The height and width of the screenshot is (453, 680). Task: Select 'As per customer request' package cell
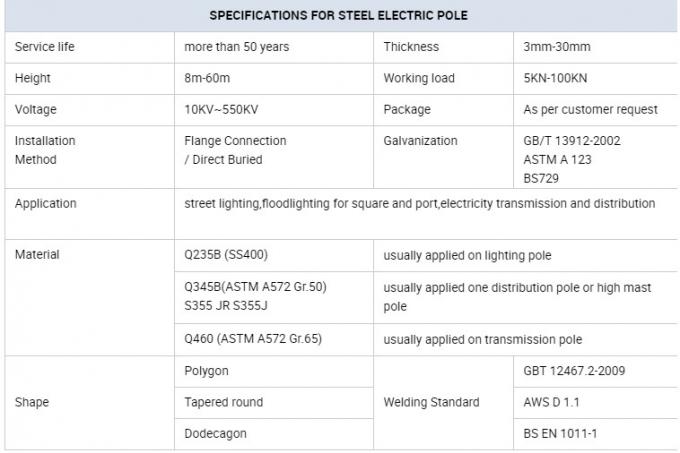point(591,109)
